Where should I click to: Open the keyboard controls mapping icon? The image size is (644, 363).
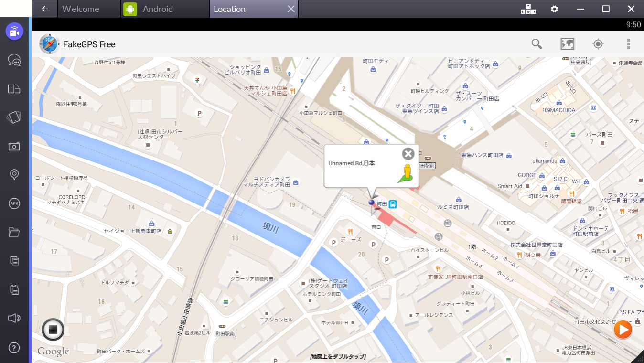point(528,9)
